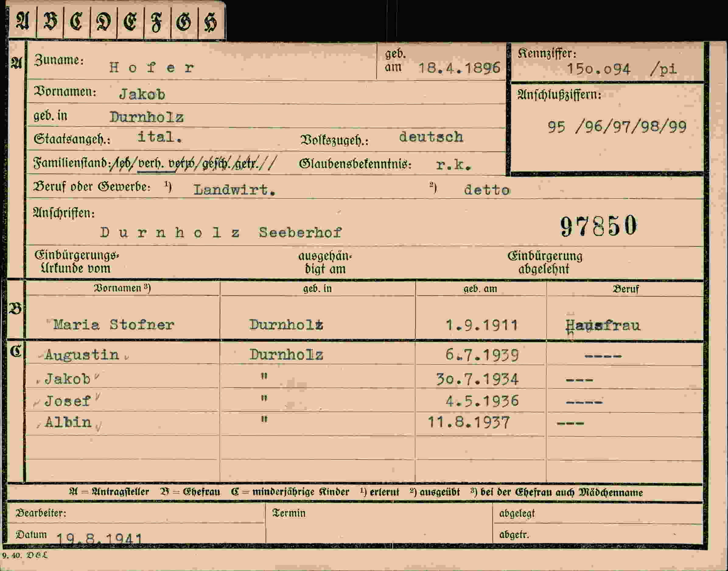The height and width of the screenshot is (571, 728).
Task: Click the date '30.7.1934'
Action: coord(477,380)
